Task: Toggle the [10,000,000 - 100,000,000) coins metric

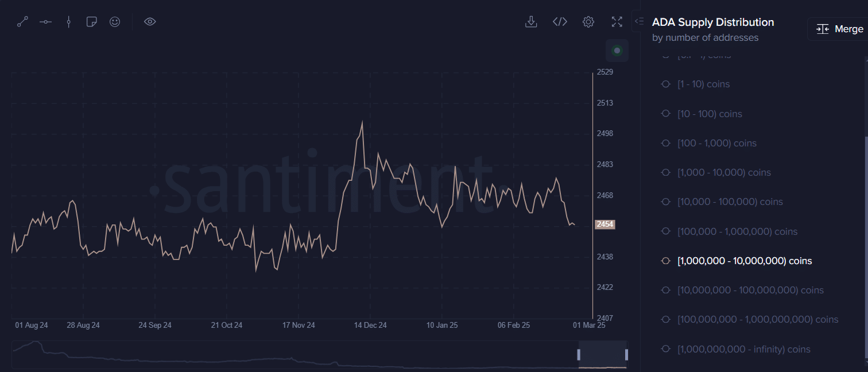Action: (x=742, y=290)
